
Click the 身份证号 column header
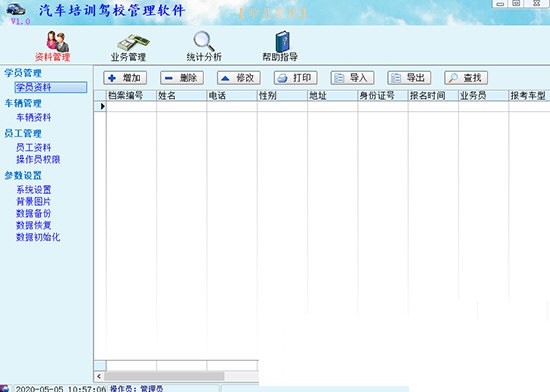click(x=383, y=96)
